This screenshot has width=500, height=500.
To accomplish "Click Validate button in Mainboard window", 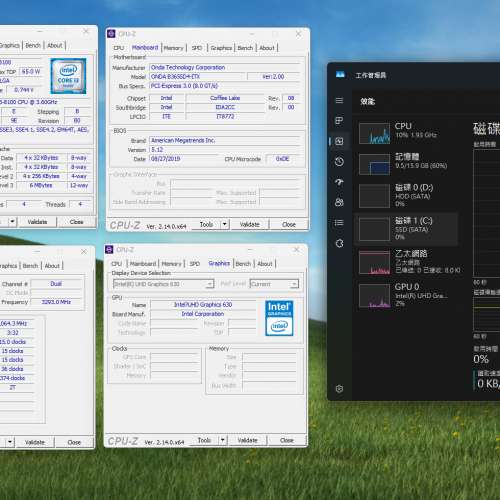I will click(250, 224).
